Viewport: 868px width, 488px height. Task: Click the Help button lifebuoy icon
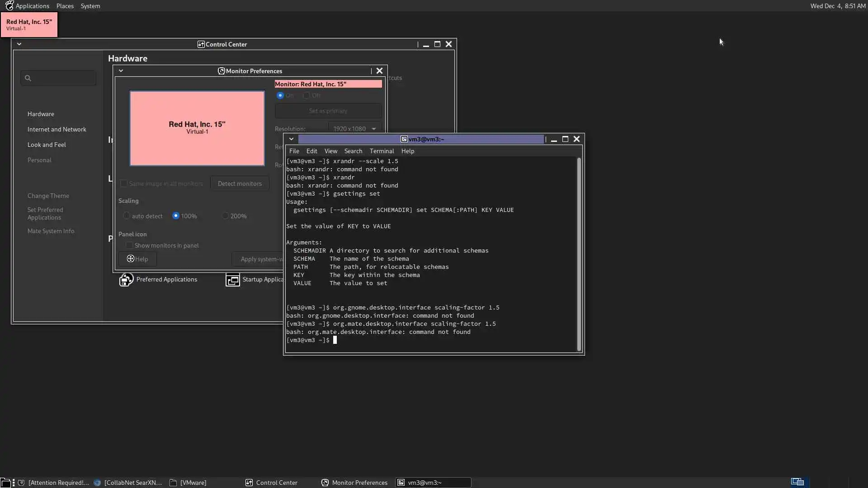[x=131, y=259]
